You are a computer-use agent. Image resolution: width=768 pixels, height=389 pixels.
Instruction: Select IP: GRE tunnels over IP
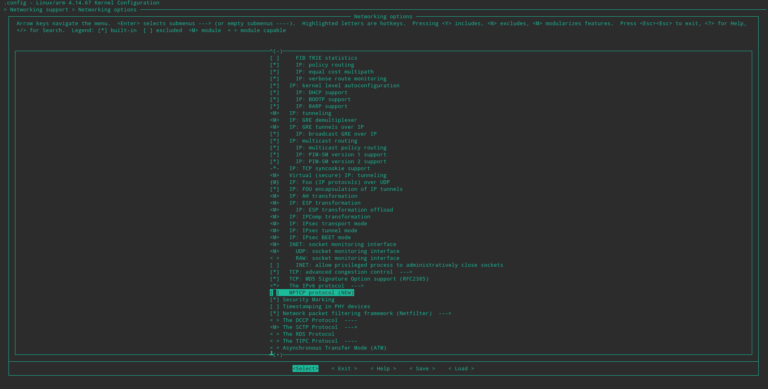tap(316, 127)
